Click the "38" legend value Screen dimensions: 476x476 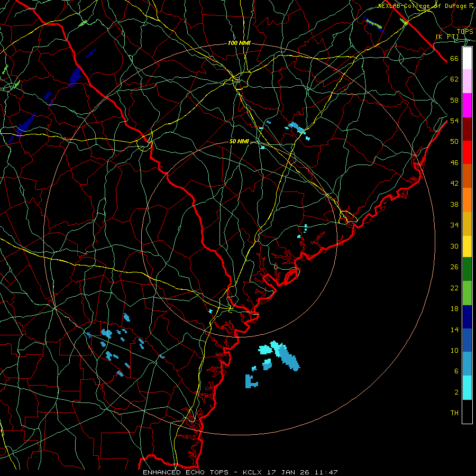point(454,205)
